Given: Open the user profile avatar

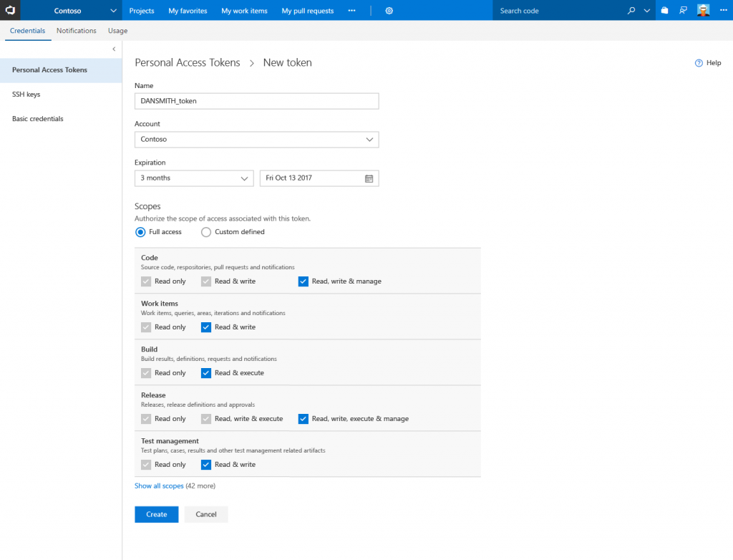Looking at the screenshot, I should coord(703,10).
